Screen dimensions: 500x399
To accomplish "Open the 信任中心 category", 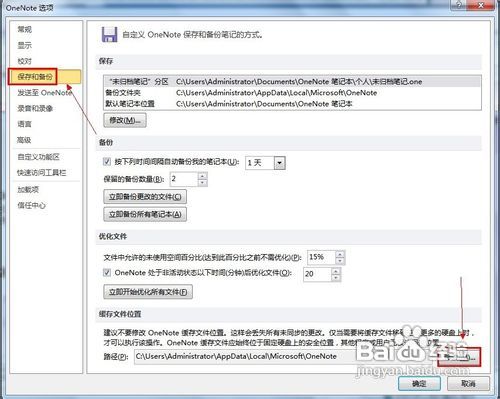I will click(31, 205).
